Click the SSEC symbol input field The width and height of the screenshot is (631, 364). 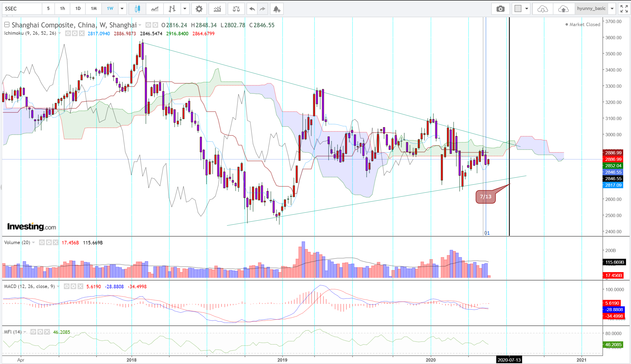pyautogui.click(x=22, y=9)
